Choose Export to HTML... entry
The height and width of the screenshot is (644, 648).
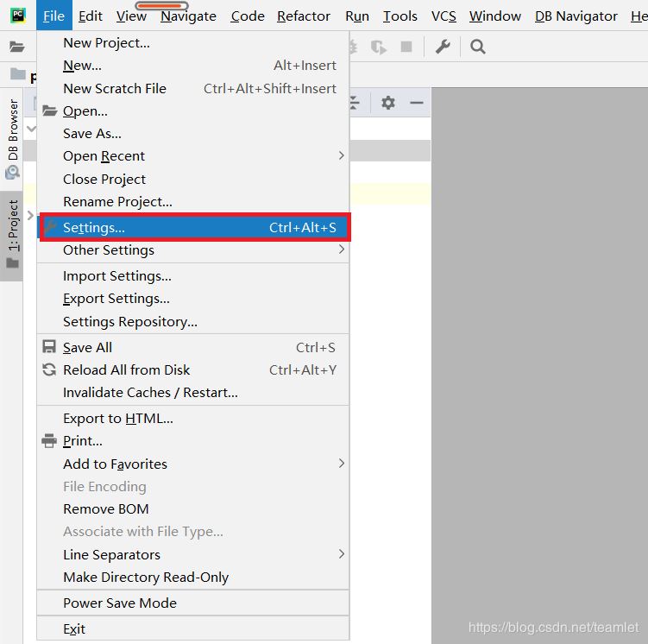193,419
